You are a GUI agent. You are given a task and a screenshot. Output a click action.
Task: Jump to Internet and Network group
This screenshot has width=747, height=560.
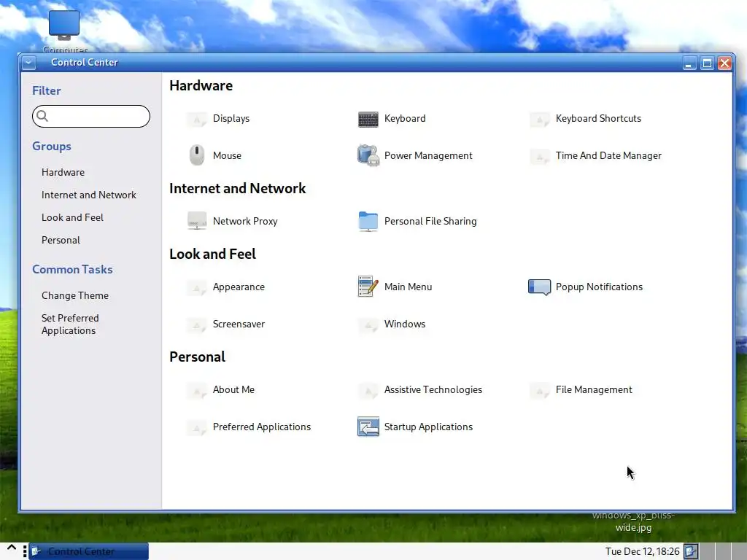tap(88, 195)
